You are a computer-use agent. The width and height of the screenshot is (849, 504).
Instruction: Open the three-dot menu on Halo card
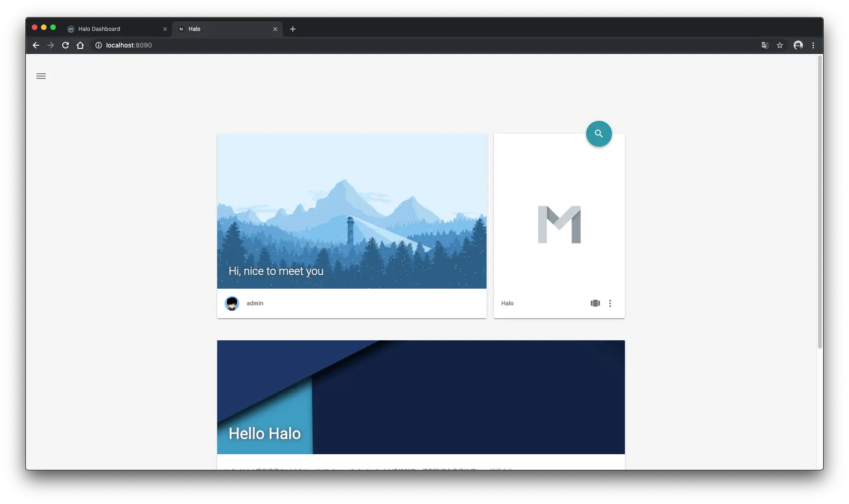[x=610, y=303]
